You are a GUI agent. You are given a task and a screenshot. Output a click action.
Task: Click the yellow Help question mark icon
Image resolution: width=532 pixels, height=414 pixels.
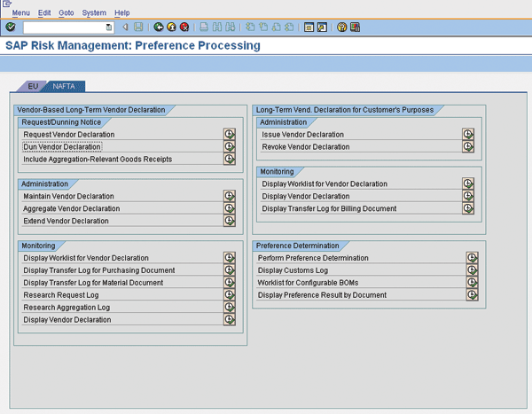(x=342, y=27)
